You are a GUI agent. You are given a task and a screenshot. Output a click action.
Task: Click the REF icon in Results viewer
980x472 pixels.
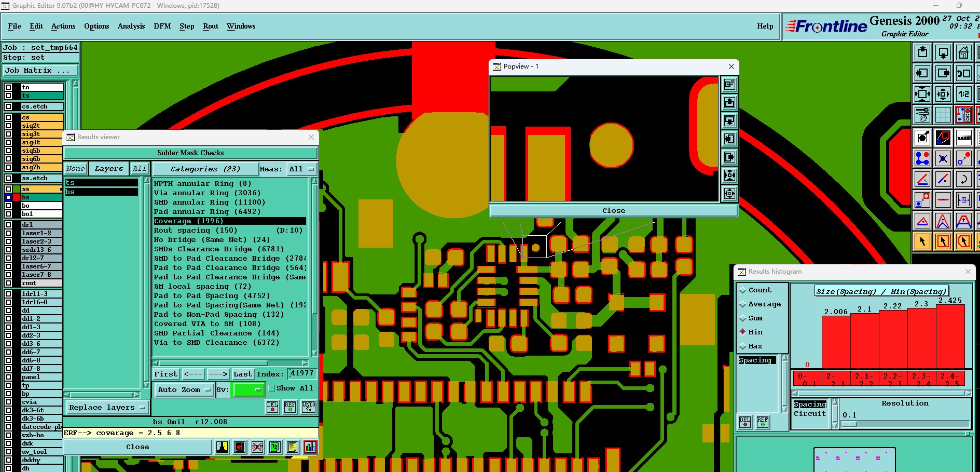(291, 407)
